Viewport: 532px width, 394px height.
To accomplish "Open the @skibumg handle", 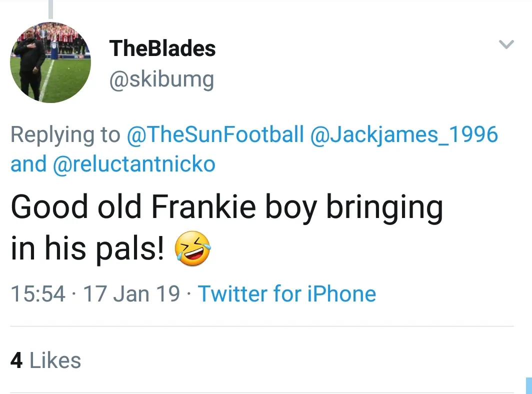I will pyautogui.click(x=161, y=79).
